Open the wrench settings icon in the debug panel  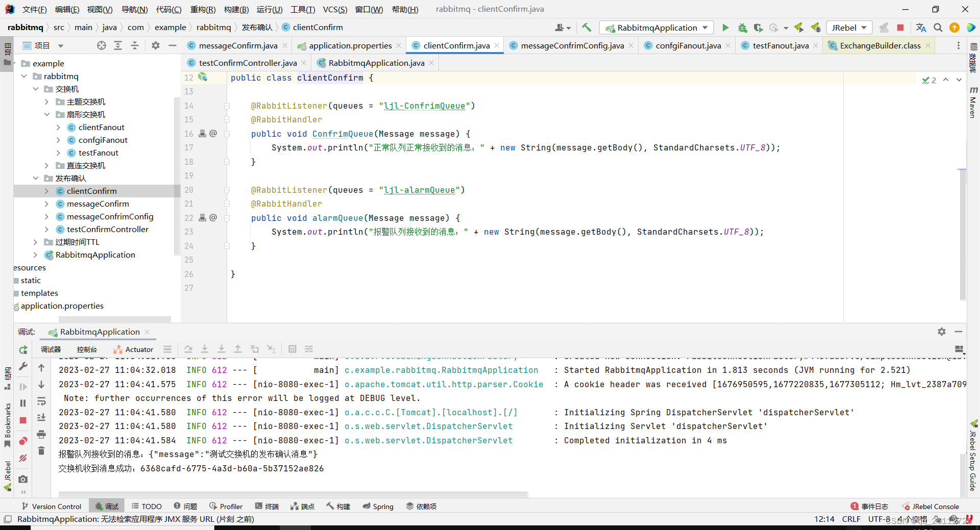point(23,366)
